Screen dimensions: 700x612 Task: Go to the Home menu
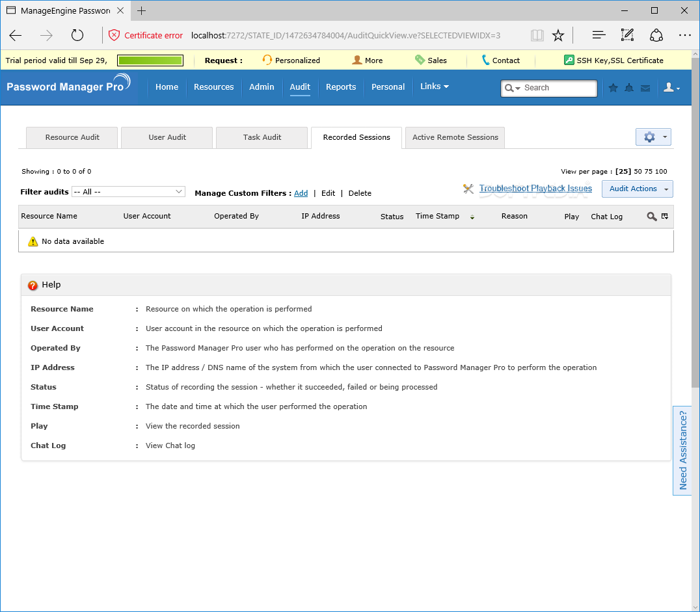[167, 87]
